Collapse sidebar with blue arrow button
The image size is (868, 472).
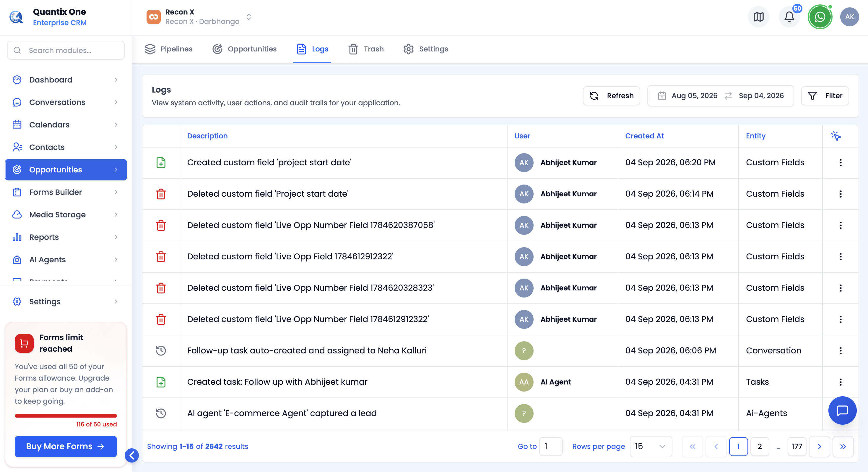point(132,455)
